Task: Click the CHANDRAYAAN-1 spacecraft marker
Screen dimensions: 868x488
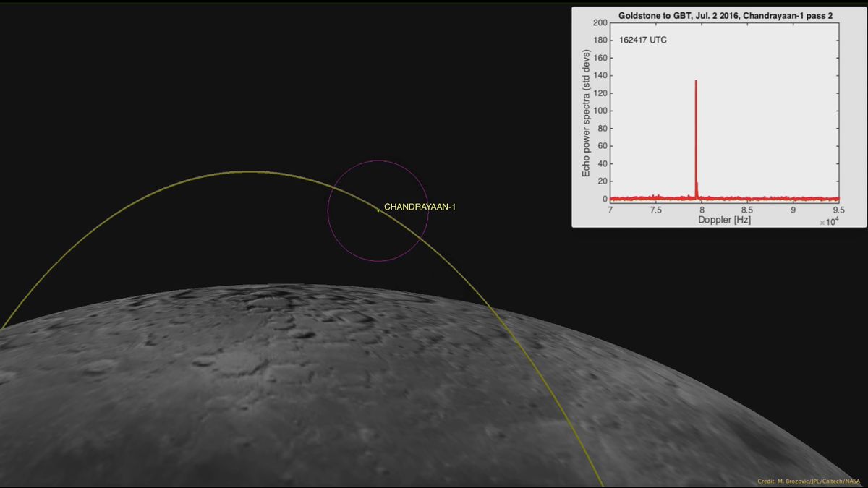Action: [x=378, y=211]
